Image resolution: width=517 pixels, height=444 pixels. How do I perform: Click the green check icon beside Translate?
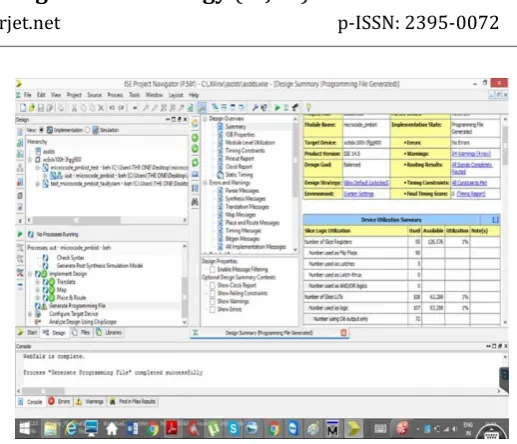[51, 282]
